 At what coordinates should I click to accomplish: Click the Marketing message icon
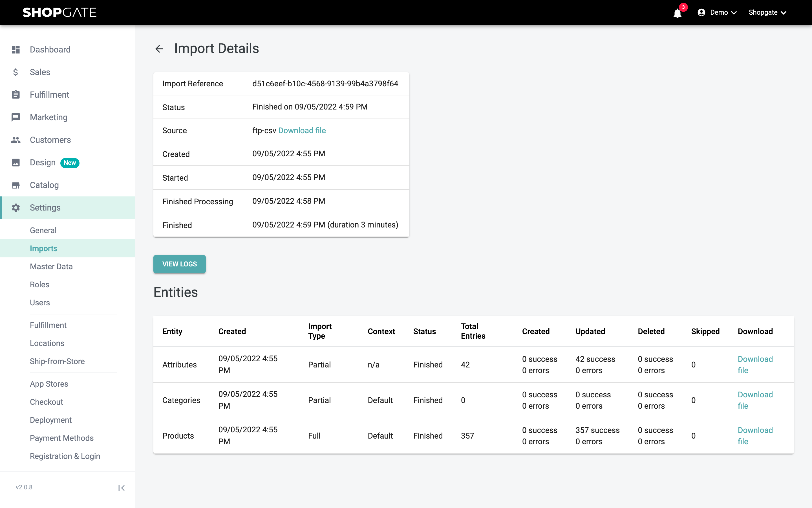(16, 117)
